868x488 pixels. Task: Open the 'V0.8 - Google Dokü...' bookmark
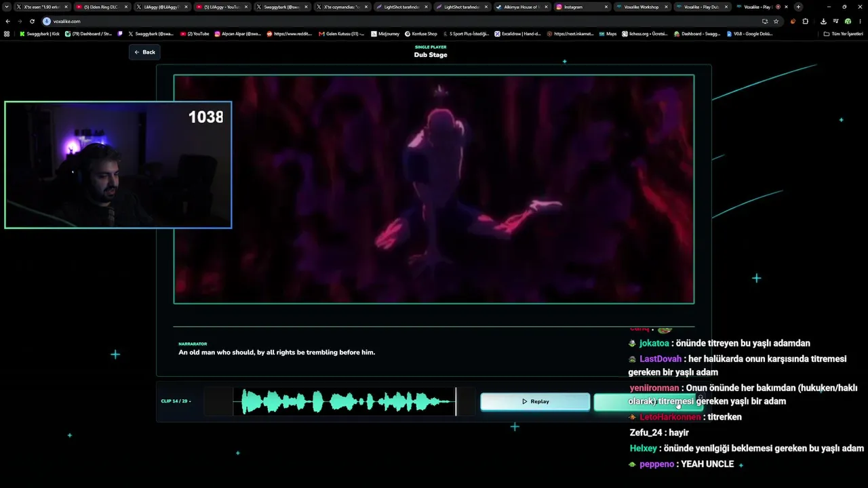tap(749, 33)
